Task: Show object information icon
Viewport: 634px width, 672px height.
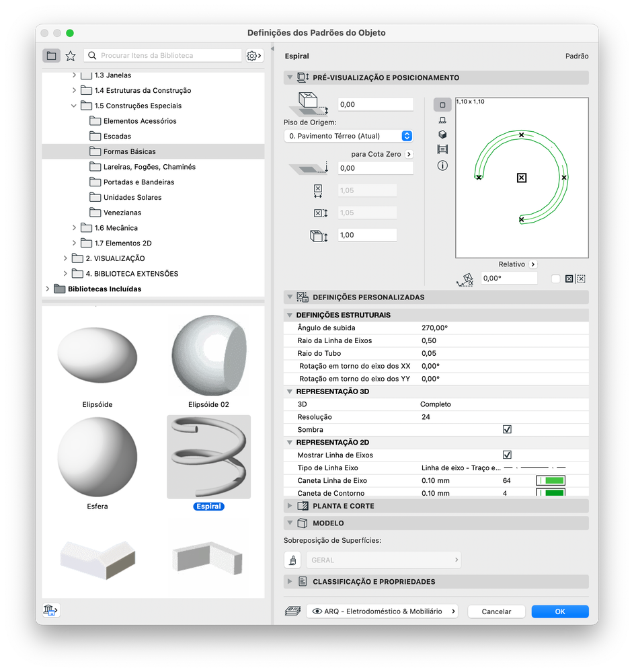Action: click(x=442, y=165)
